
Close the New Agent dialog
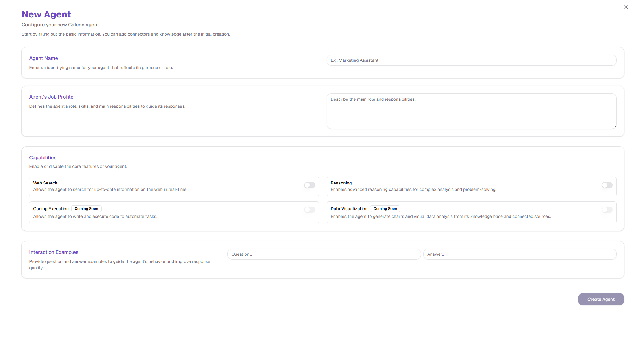click(x=626, y=7)
